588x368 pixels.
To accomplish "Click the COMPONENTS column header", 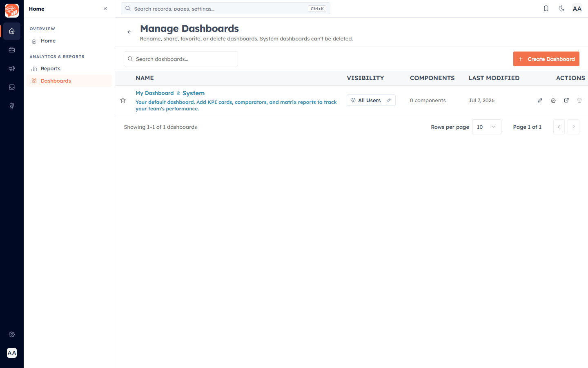I will [432, 78].
